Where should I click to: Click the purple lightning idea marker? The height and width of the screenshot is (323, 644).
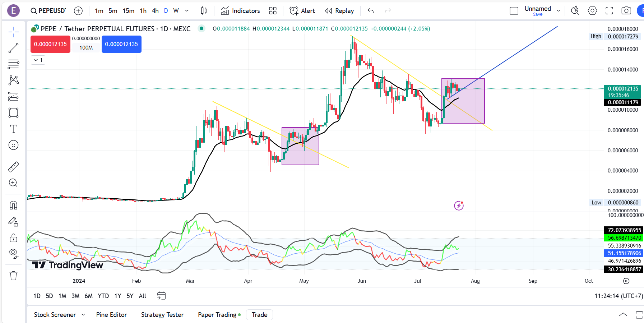pos(459,206)
